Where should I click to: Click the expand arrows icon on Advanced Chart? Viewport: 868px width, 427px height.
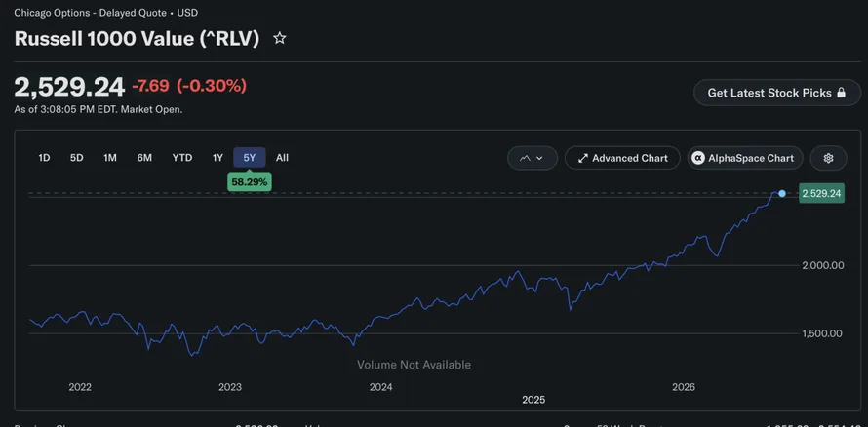point(582,158)
